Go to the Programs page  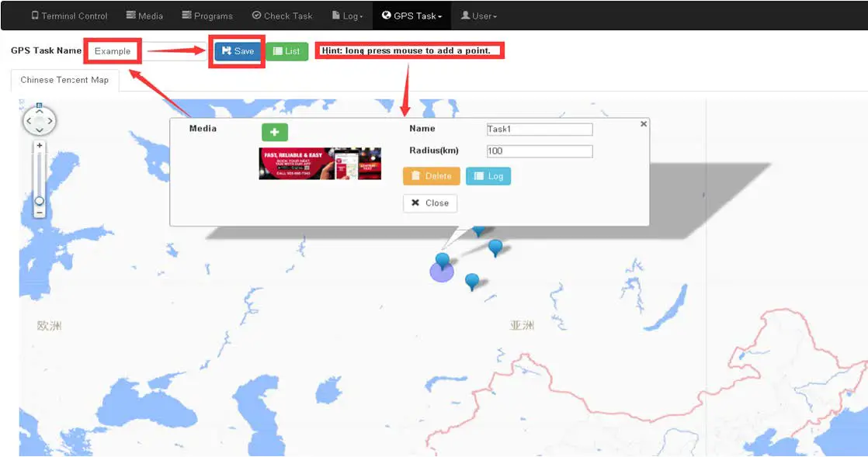(x=207, y=16)
